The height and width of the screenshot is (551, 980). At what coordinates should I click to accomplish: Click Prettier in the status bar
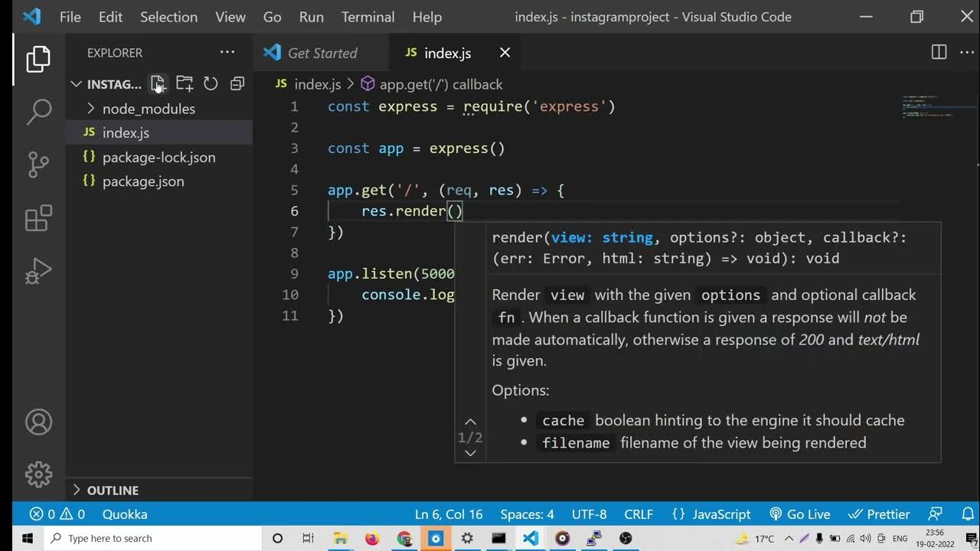(880, 514)
